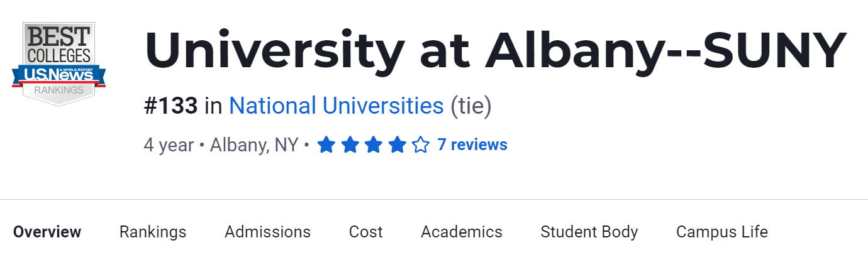Click the third blue rating star
868x255 pixels.
coord(374,146)
